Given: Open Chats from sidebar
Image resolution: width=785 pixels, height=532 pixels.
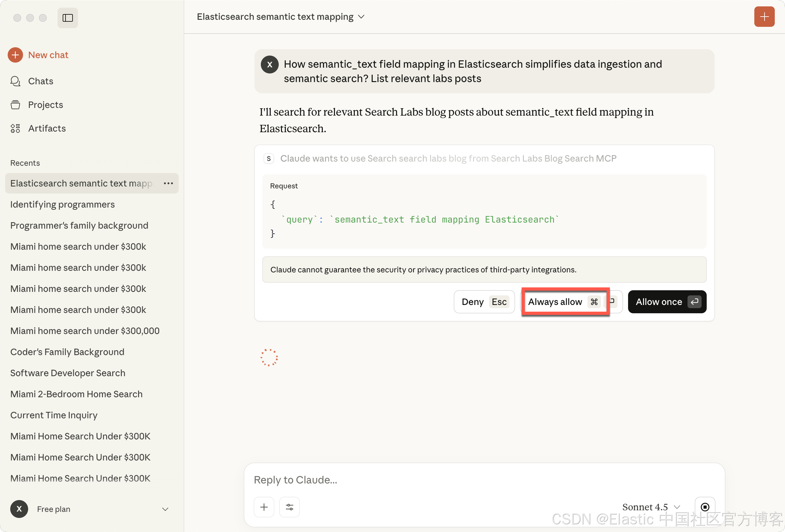Looking at the screenshot, I should coord(41,81).
